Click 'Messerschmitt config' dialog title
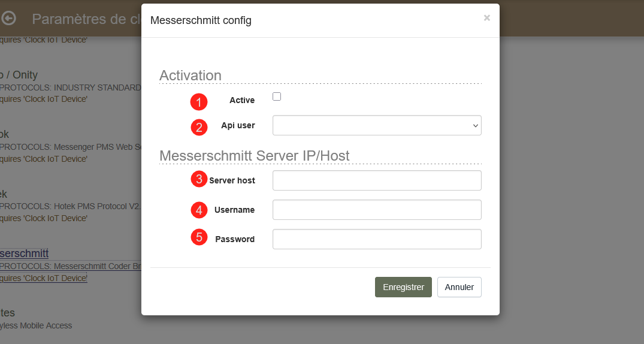This screenshot has width=644, height=344. tap(201, 20)
